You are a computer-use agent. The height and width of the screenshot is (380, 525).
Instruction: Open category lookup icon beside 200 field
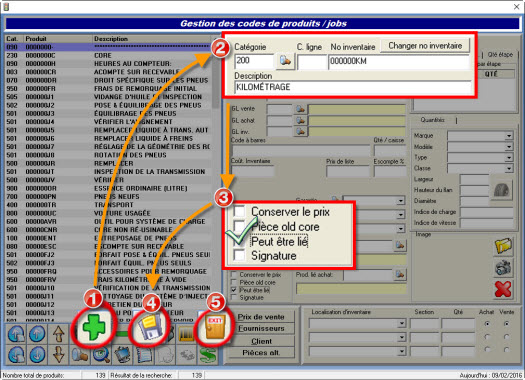coord(285,61)
